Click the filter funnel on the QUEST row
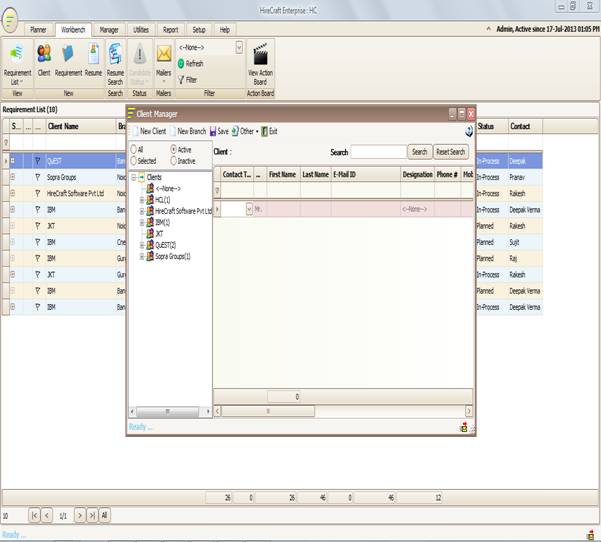Screen dimensions: 601x542 point(38,161)
